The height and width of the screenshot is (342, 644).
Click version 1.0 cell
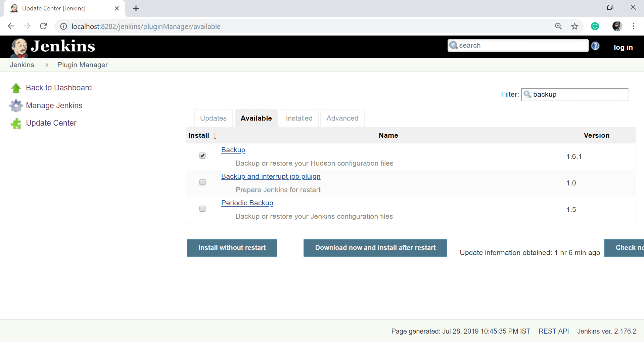click(571, 183)
